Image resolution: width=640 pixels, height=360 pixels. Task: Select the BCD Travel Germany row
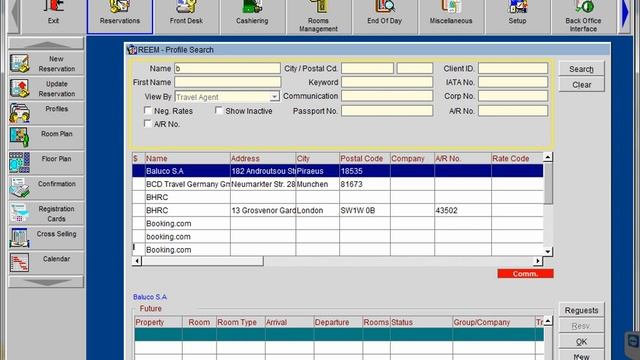338,184
